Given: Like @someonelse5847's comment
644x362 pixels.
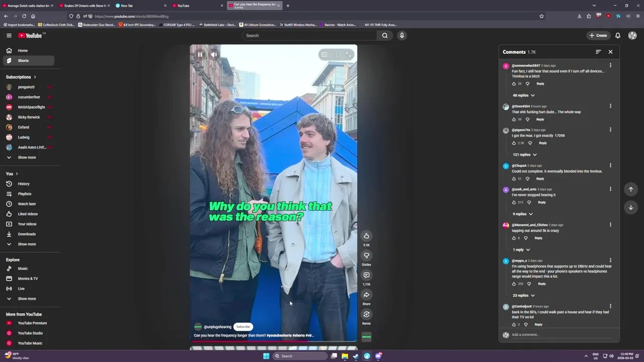Looking at the screenshot, I should coord(514,84).
